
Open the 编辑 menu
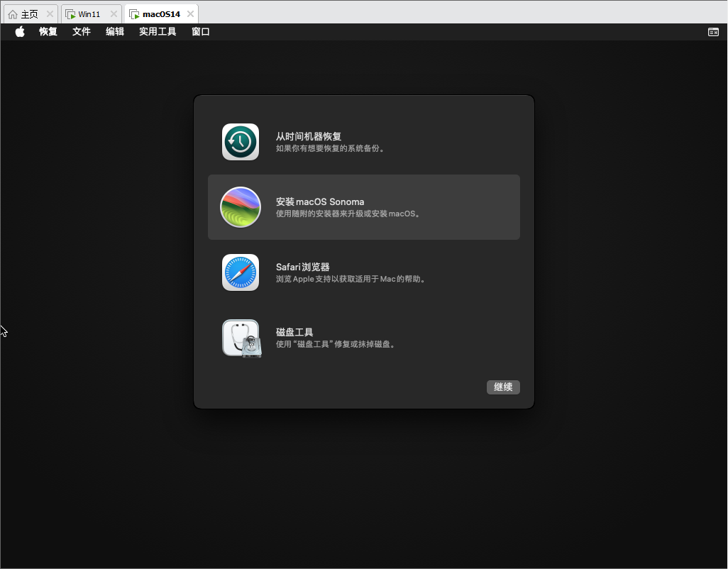coord(115,31)
